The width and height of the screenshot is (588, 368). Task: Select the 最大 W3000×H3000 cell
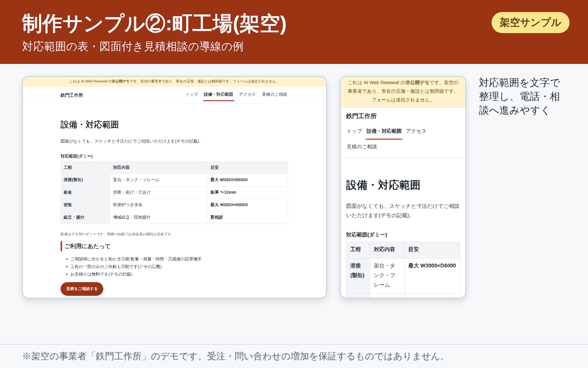tap(248, 205)
